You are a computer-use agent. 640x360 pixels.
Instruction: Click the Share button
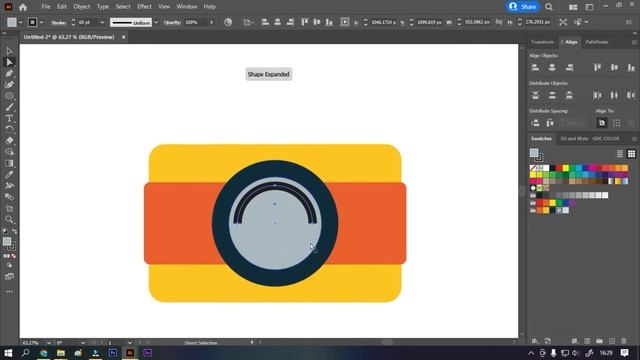[x=523, y=7]
